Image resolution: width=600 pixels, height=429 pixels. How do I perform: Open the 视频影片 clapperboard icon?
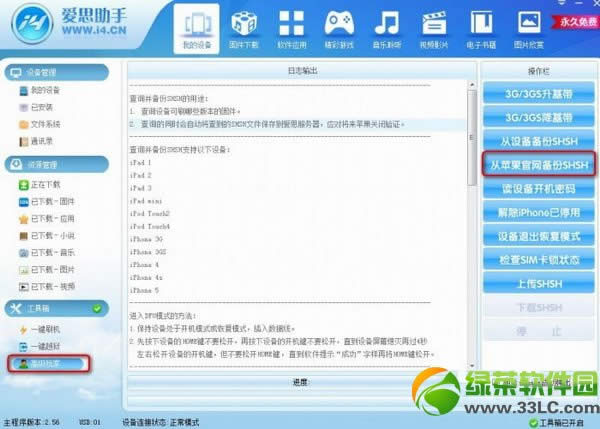pyautogui.click(x=434, y=29)
